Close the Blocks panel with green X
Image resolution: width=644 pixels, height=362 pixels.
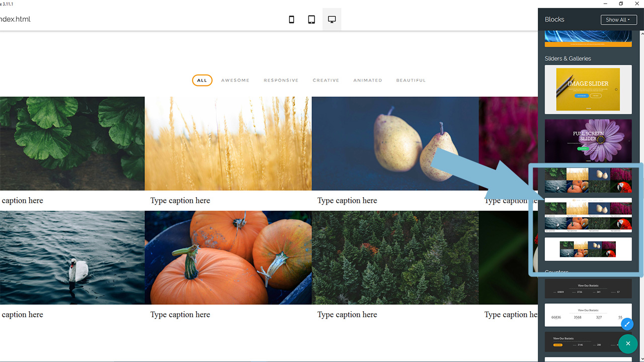pos(628,344)
